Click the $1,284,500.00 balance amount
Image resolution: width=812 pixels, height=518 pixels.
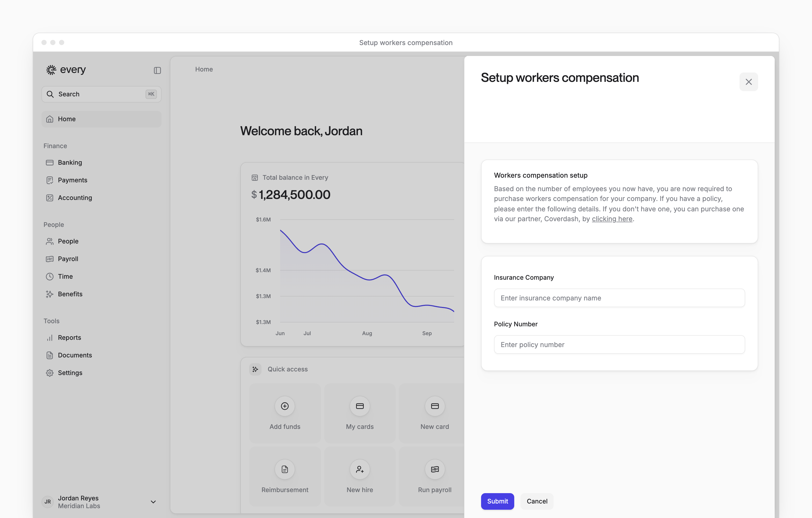pos(291,195)
